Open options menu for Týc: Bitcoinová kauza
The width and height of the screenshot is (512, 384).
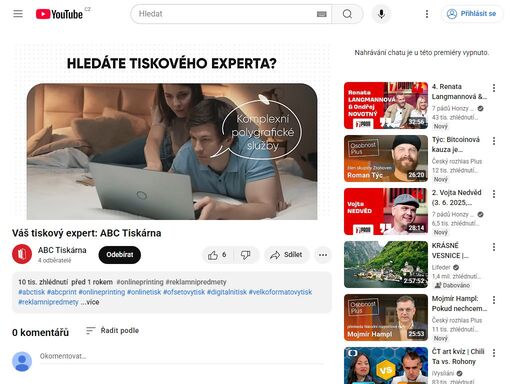494,141
